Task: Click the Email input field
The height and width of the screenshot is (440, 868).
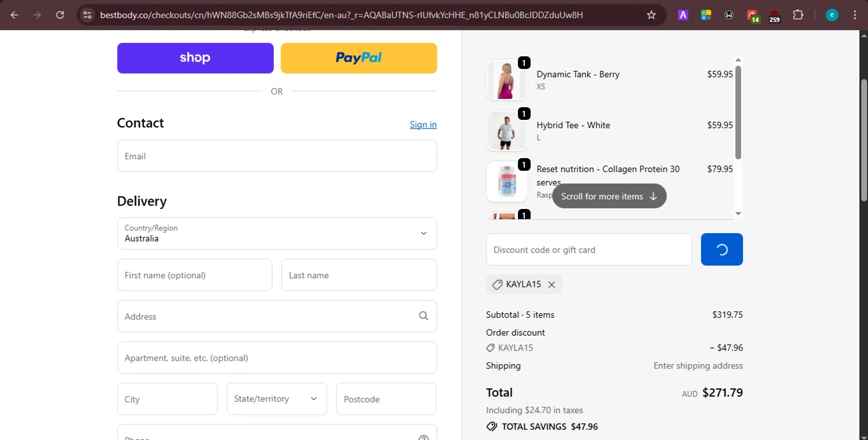Action: pyautogui.click(x=277, y=156)
